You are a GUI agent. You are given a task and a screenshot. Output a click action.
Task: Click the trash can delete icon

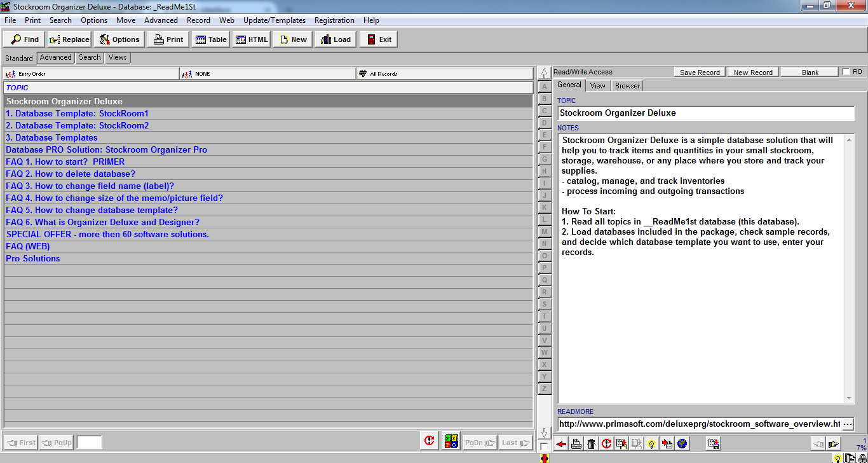592,444
